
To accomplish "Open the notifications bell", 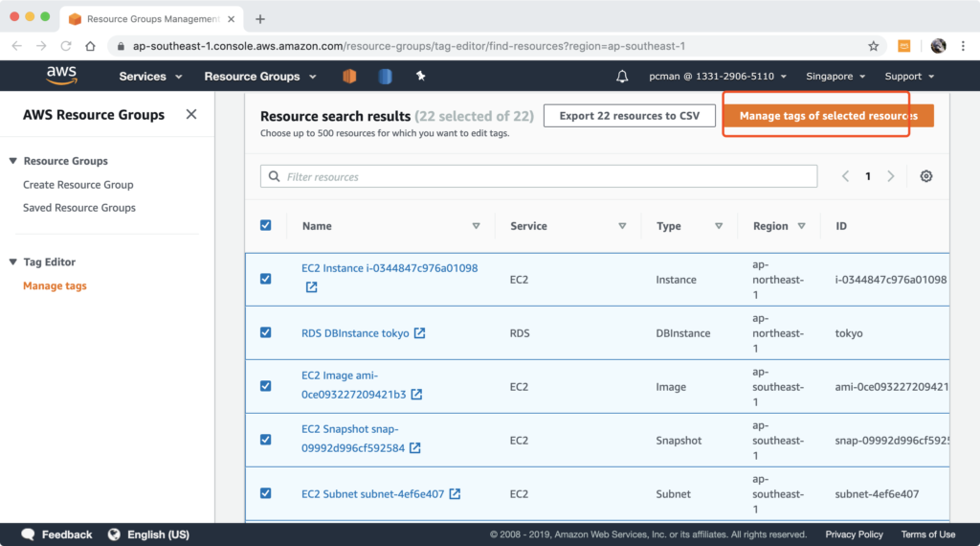I will point(622,77).
